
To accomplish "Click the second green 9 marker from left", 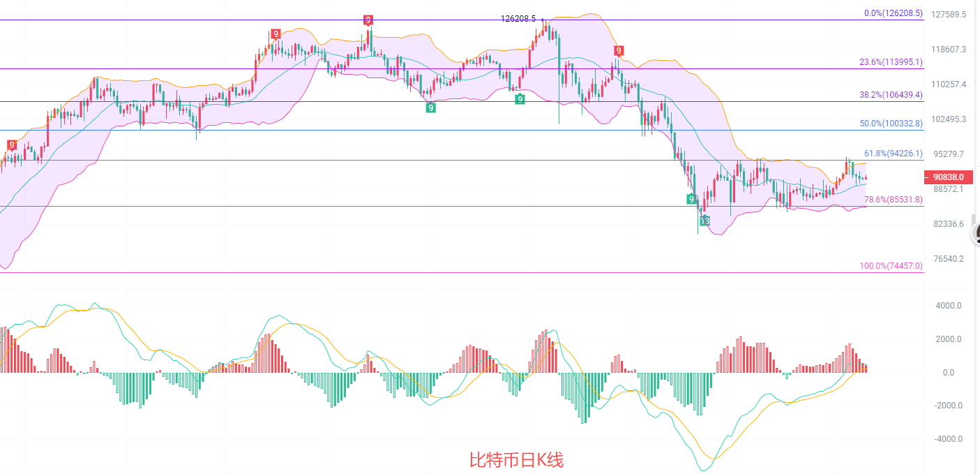I will click(x=520, y=99).
